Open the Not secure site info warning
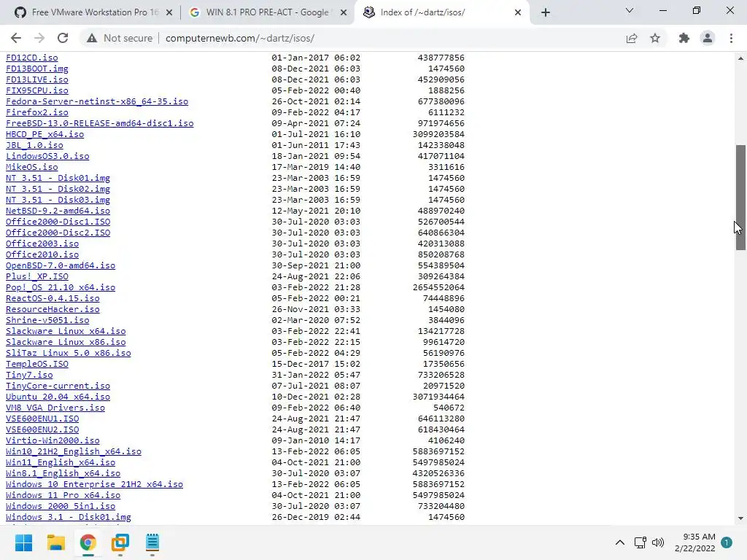747x560 pixels. pyautogui.click(x=120, y=38)
